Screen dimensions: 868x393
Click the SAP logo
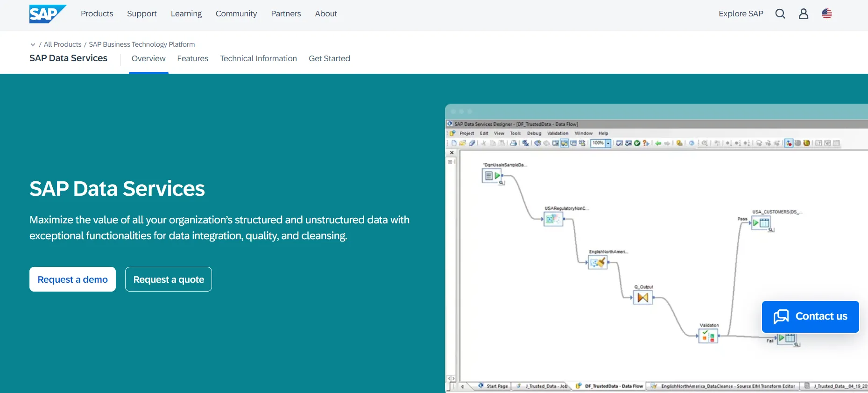[x=48, y=14]
